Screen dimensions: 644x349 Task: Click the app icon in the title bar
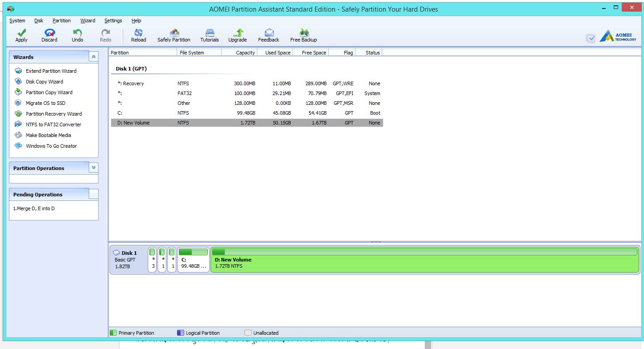point(11,9)
